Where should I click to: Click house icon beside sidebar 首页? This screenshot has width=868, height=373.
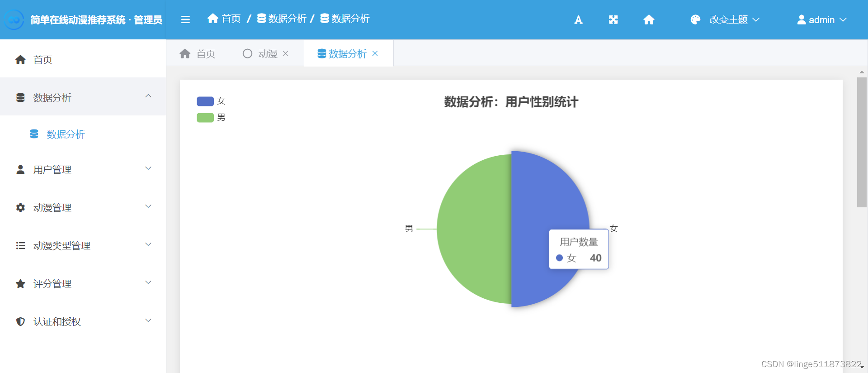pos(20,59)
